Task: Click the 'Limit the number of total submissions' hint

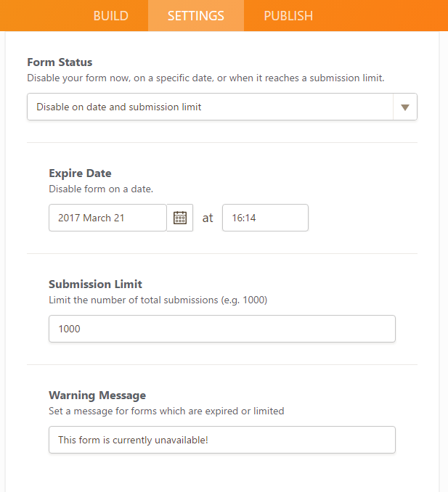Action: pyautogui.click(x=158, y=300)
